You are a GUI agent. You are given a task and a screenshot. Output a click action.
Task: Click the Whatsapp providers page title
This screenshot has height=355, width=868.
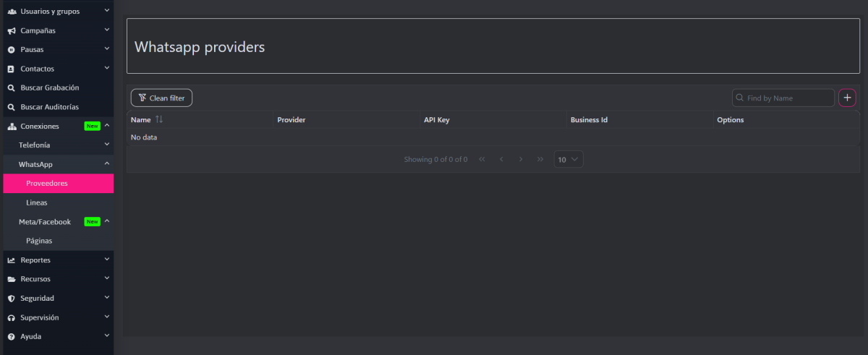coord(200,47)
